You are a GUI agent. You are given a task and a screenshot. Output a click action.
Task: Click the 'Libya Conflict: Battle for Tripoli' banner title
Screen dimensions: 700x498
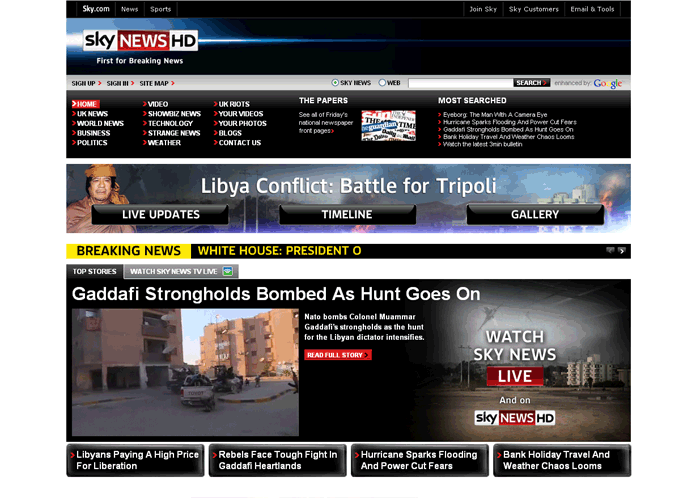click(348, 186)
